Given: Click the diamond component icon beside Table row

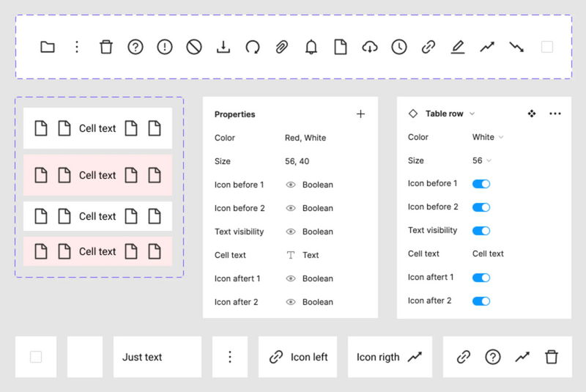Looking at the screenshot, I should coord(413,114).
